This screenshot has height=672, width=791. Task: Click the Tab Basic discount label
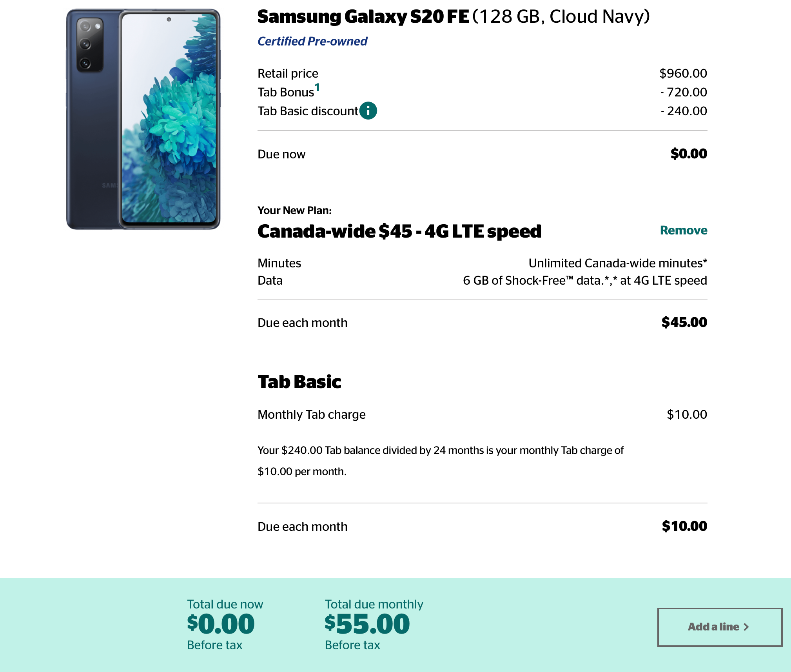click(308, 111)
